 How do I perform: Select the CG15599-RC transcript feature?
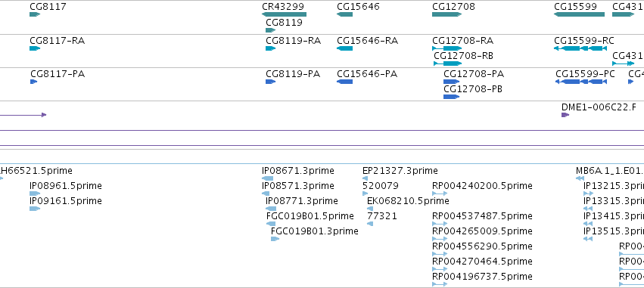pos(580,48)
